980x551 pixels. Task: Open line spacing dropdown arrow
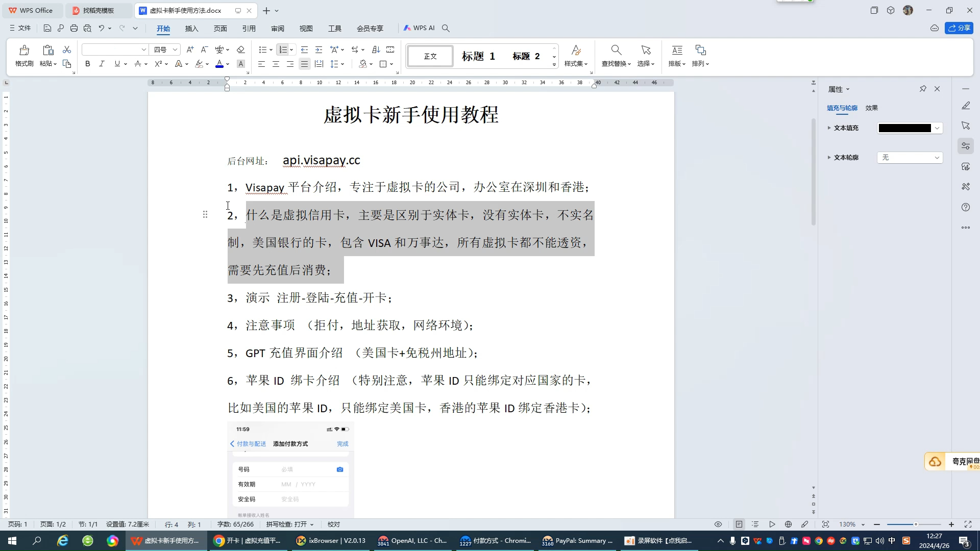point(342,64)
